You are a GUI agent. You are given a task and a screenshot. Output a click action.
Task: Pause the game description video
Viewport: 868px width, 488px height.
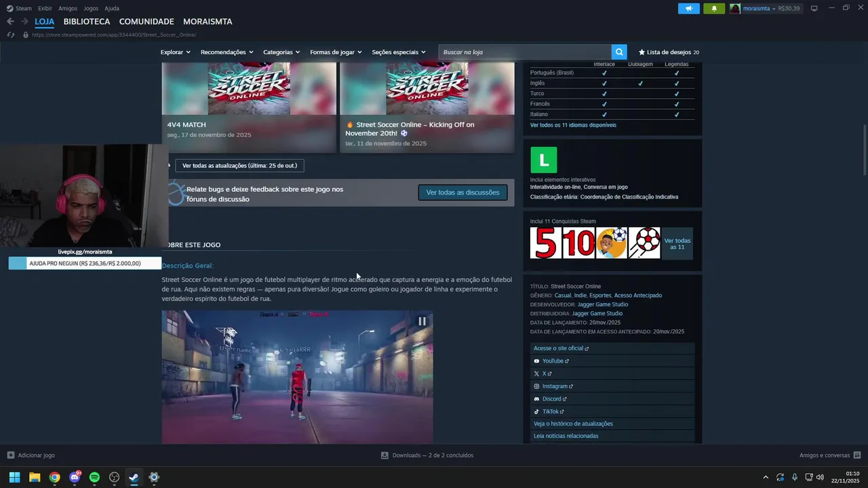click(422, 321)
